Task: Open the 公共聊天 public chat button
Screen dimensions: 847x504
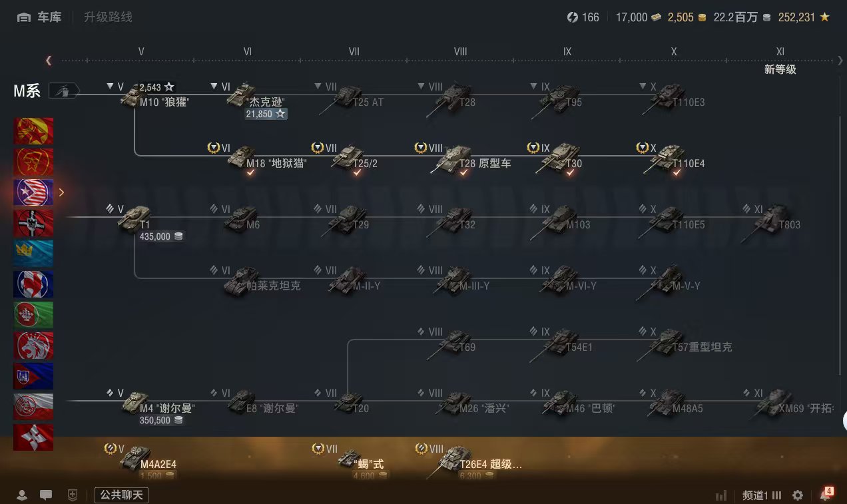Action: point(121,495)
